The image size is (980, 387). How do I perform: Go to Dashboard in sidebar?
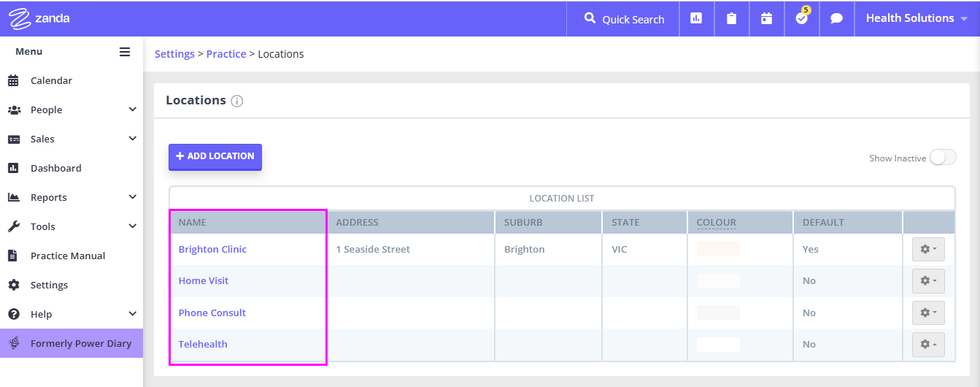(x=56, y=168)
